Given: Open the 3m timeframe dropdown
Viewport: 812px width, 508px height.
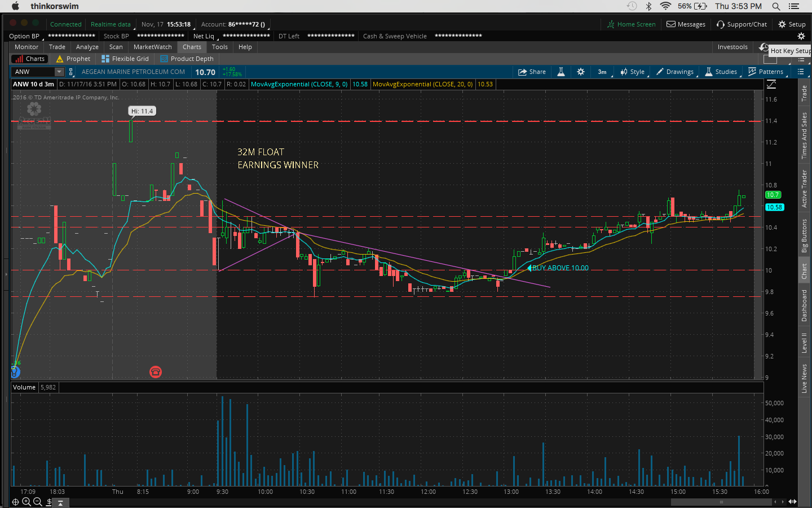Looking at the screenshot, I should click(x=602, y=72).
